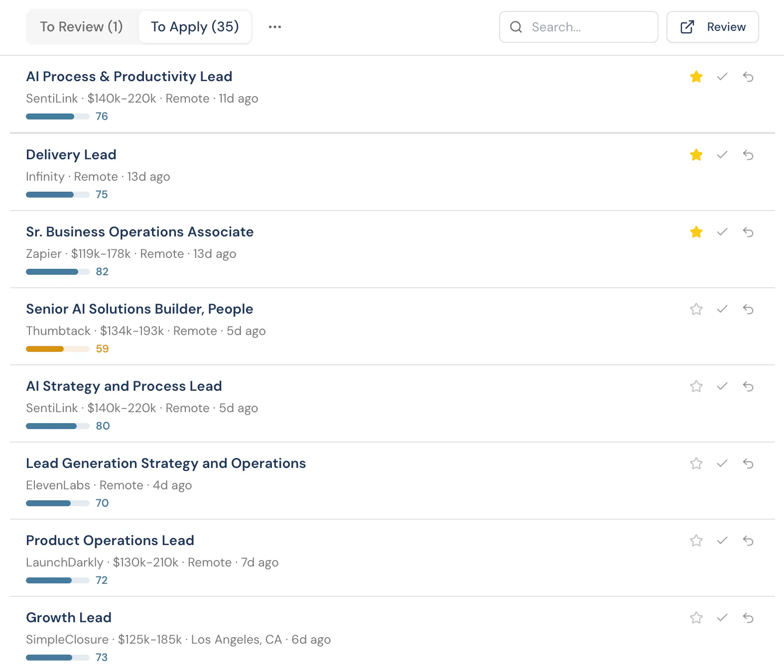
Task: Click the Search input field
Action: 579,27
